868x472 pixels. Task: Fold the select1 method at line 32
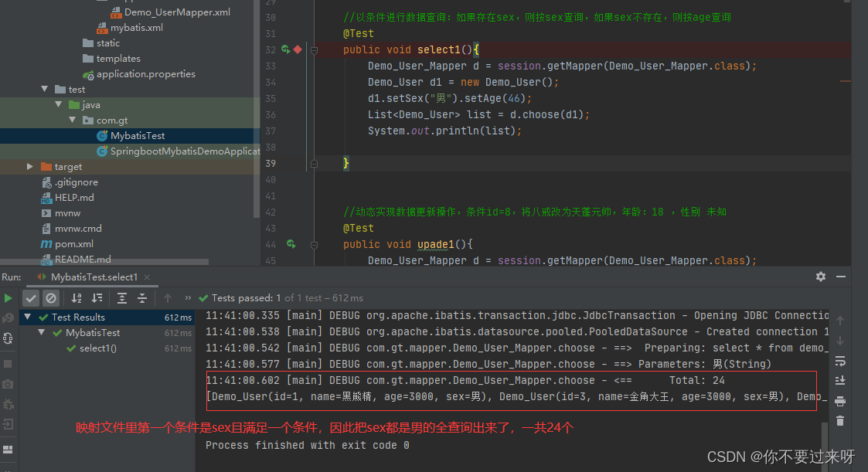tap(314, 50)
